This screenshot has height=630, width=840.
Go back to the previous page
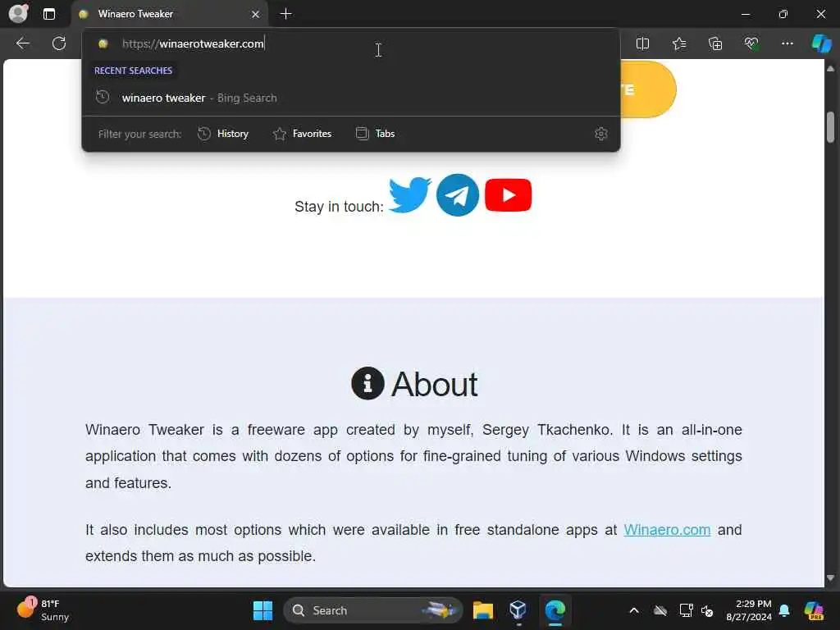22,43
